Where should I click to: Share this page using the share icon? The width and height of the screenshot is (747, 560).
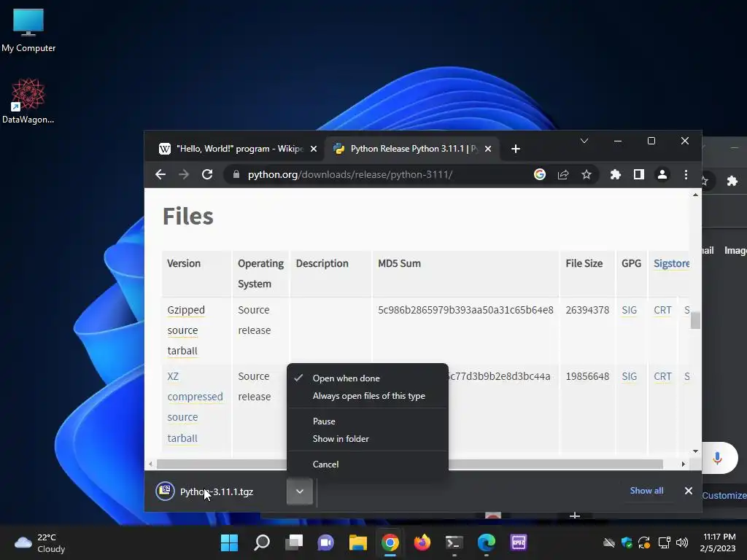coord(563,175)
